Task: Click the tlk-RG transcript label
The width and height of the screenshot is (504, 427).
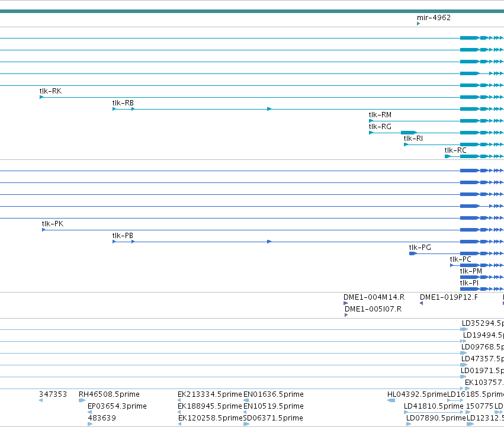Action: (x=380, y=127)
